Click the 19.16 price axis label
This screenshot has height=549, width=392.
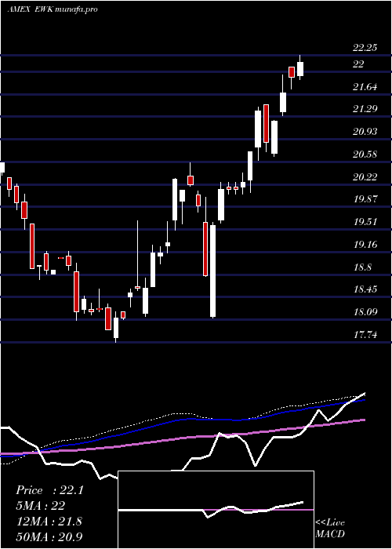(x=365, y=245)
